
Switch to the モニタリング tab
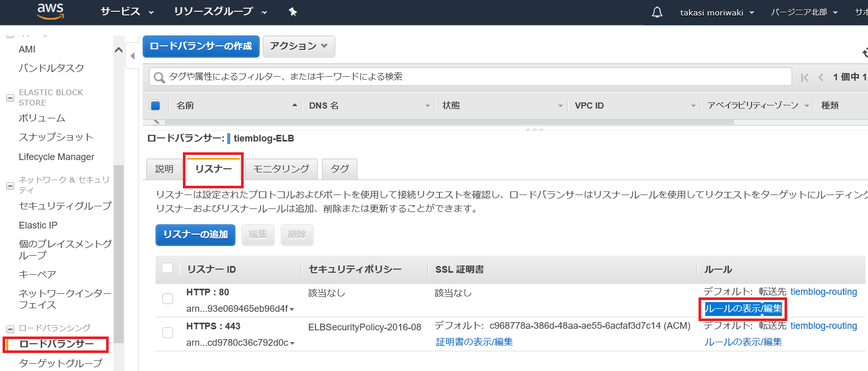pyautogui.click(x=281, y=169)
